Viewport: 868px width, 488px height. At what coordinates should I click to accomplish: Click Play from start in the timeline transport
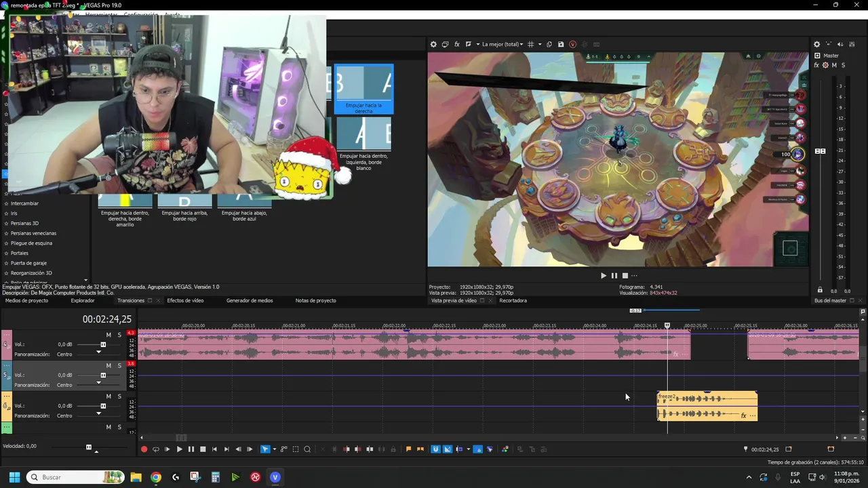click(167, 449)
